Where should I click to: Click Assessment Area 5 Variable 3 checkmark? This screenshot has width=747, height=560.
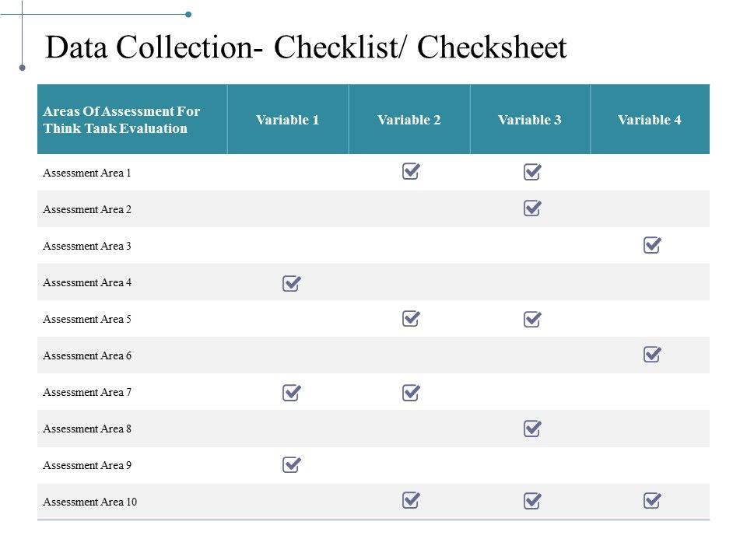click(x=532, y=319)
